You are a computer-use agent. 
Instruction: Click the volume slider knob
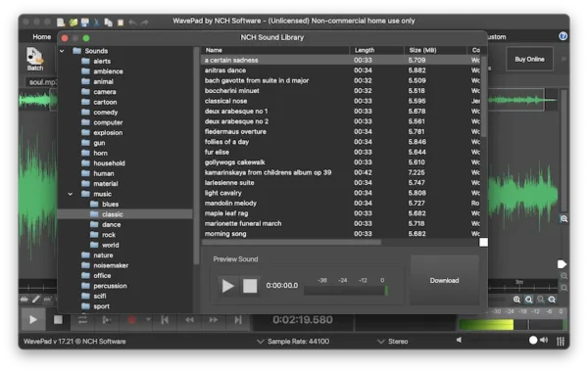coord(533,340)
